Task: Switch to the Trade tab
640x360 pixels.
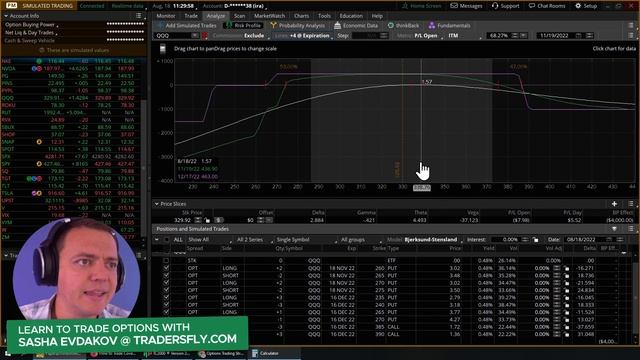Action: coord(191,16)
